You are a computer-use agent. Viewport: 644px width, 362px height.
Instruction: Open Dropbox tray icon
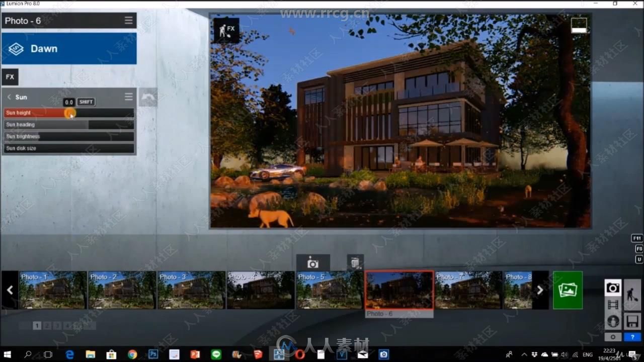535,354
